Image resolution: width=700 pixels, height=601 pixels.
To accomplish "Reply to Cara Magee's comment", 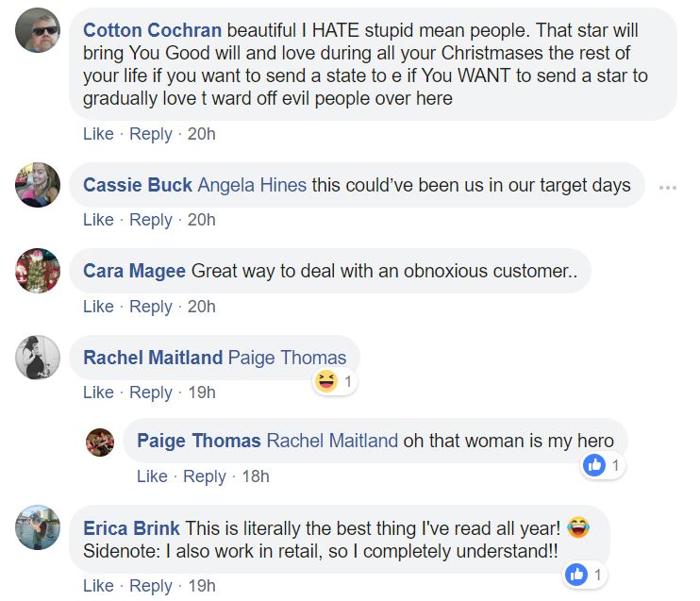I will [x=151, y=307].
